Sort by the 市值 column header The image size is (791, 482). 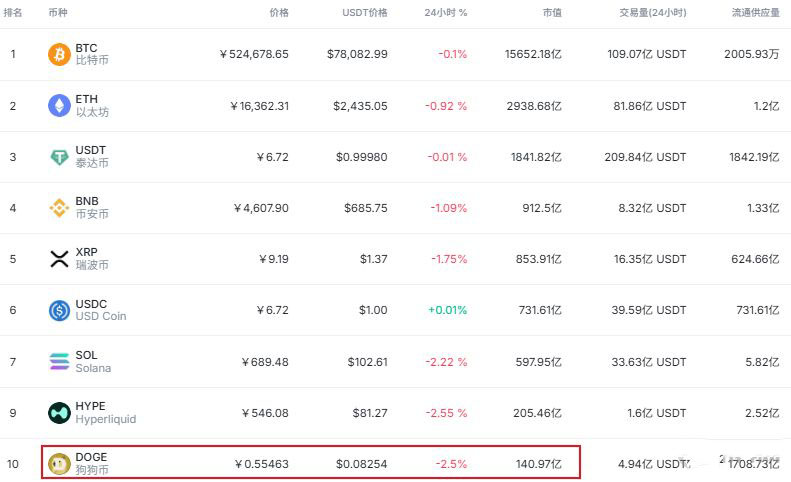[x=552, y=13]
